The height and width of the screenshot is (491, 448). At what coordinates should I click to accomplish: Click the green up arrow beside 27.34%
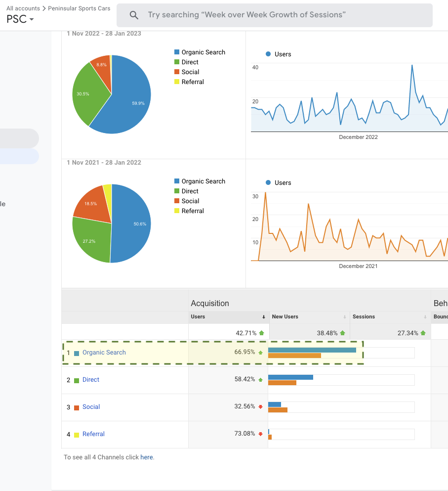tap(423, 333)
